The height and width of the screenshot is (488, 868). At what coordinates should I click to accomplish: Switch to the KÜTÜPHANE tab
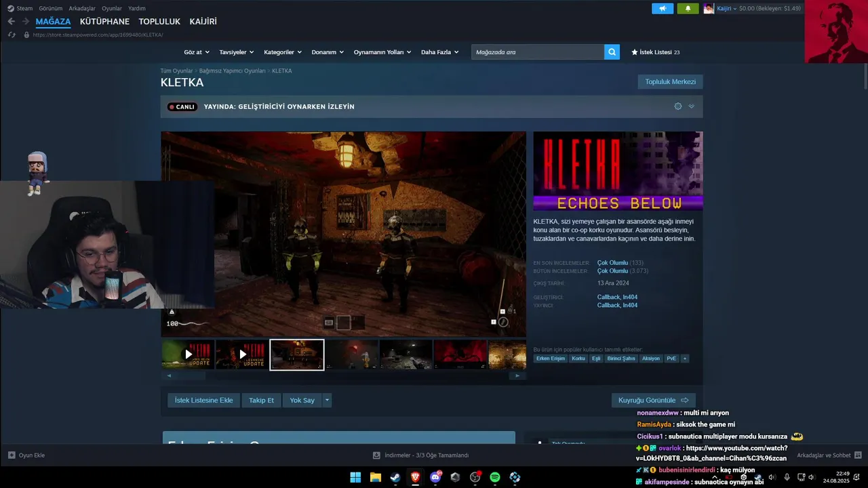pos(104,22)
